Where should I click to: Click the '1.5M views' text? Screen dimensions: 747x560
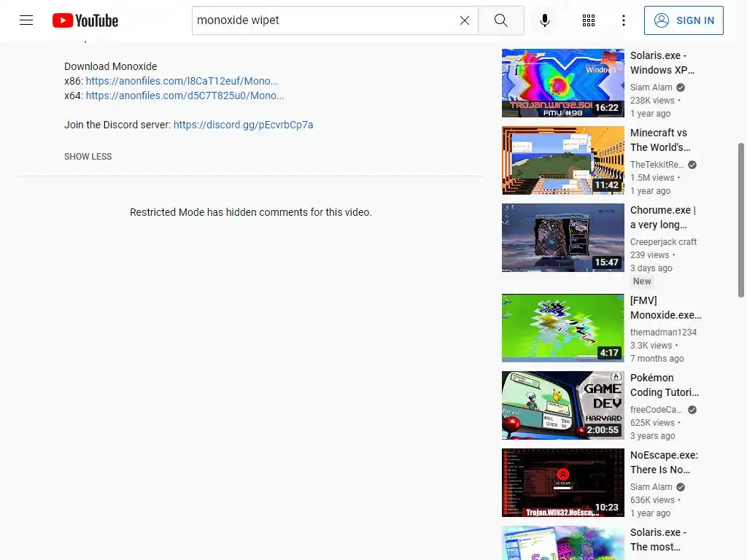[x=652, y=178]
